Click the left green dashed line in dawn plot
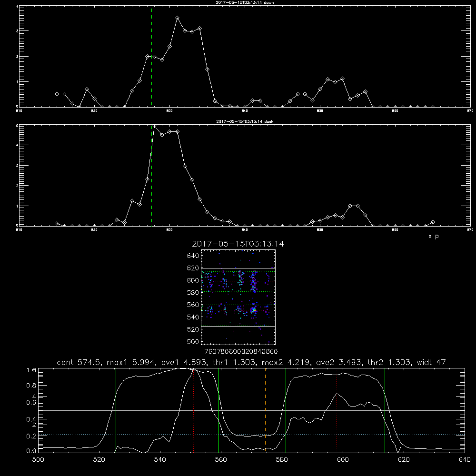The height and width of the screenshot is (476, 476). [151, 56]
